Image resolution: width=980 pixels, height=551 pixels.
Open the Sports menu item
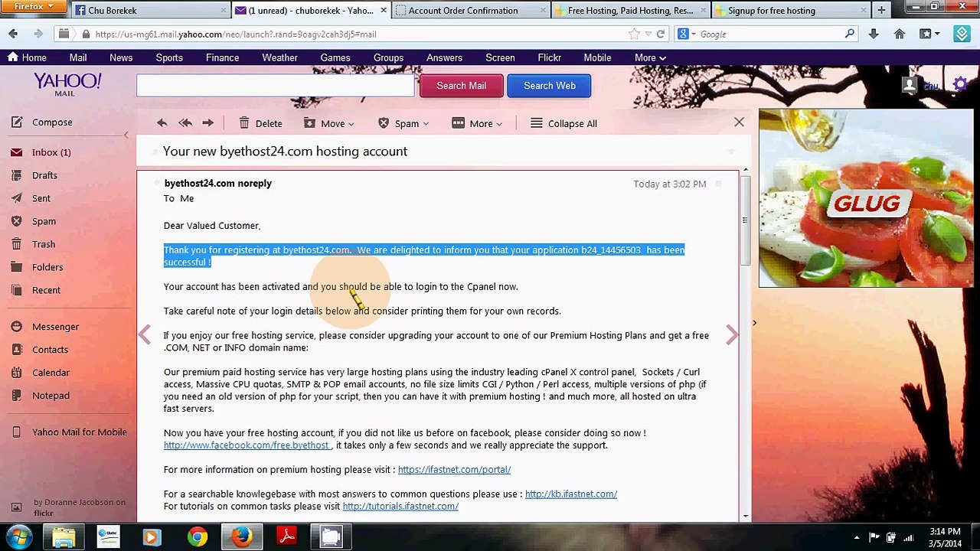click(169, 57)
